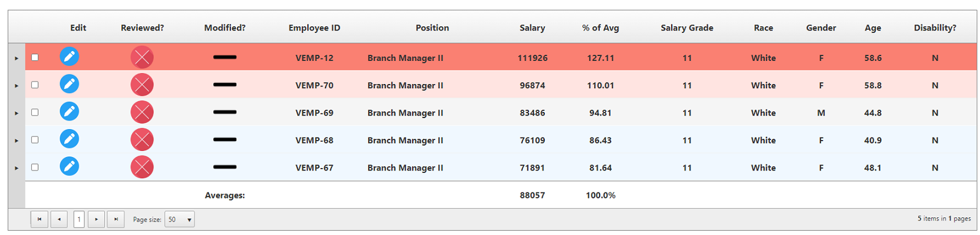This screenshot has height=235, width=980.
Task: Click the page number 1 field
Action: [79, 219]
